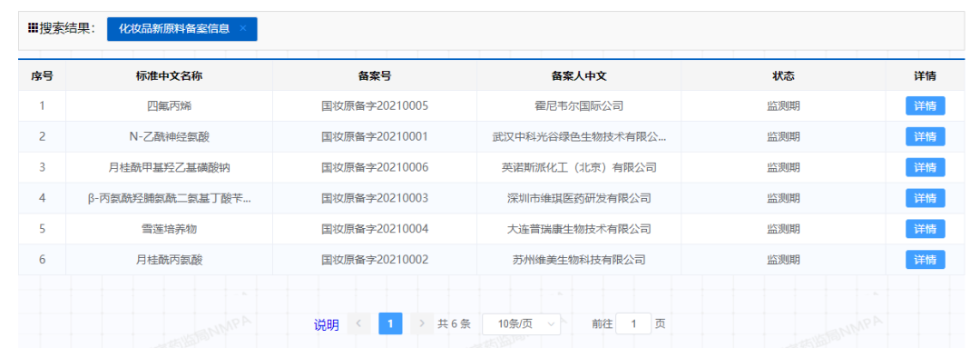Click 英诺斯派化工（北京）有限公司 cell

(579, 168)
